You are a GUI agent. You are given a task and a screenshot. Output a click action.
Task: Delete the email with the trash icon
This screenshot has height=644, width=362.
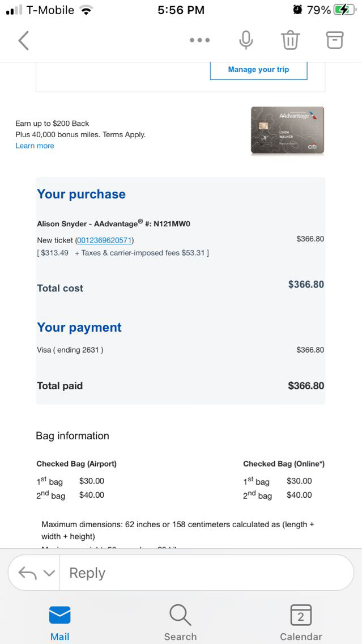tap(290, 40)
